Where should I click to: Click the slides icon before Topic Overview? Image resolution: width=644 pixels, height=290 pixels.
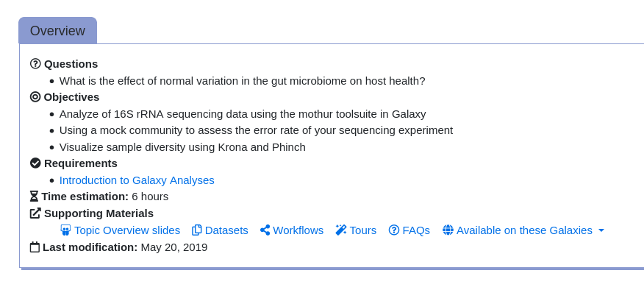click(65, 230)
